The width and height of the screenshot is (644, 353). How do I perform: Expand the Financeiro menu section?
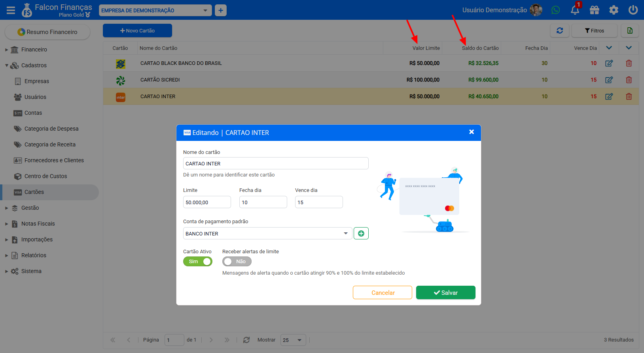point(34,49)
